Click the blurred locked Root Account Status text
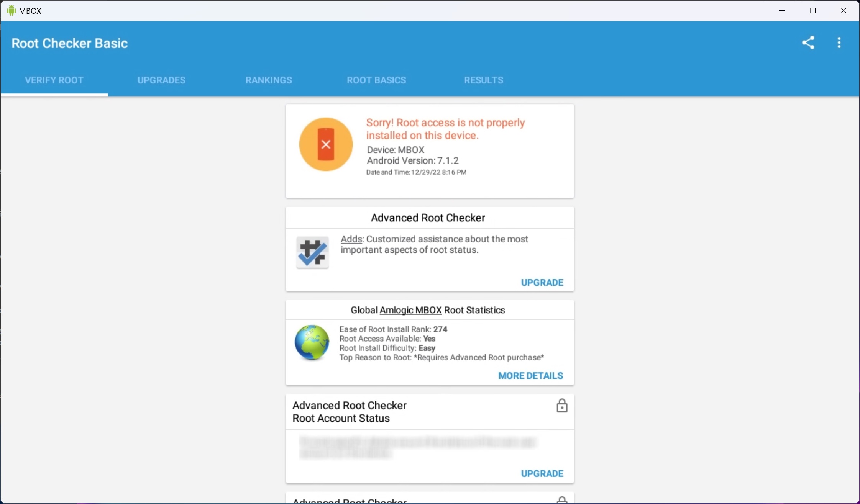This screenshot has width=860, height=504. pyautogui.click(x=418, y=447)
